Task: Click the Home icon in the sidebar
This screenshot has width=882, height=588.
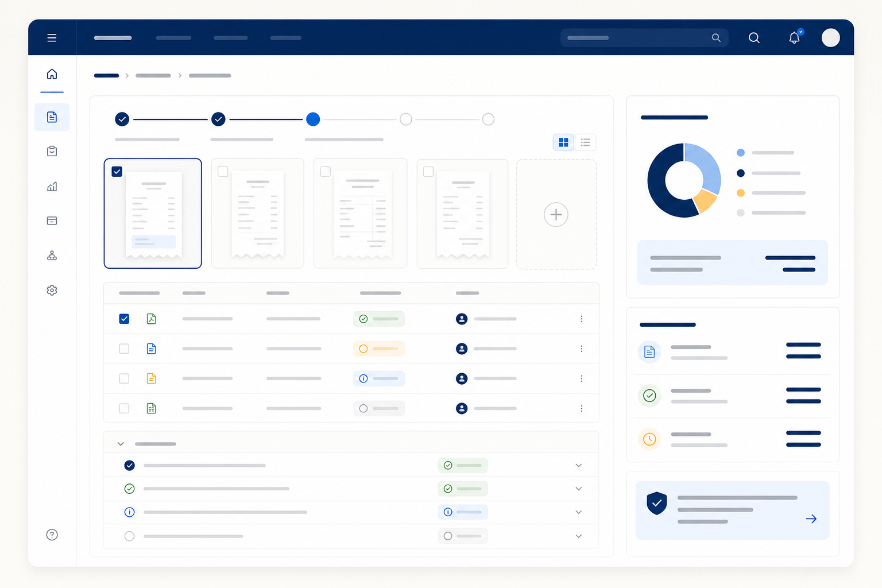Action: (52, 74)
